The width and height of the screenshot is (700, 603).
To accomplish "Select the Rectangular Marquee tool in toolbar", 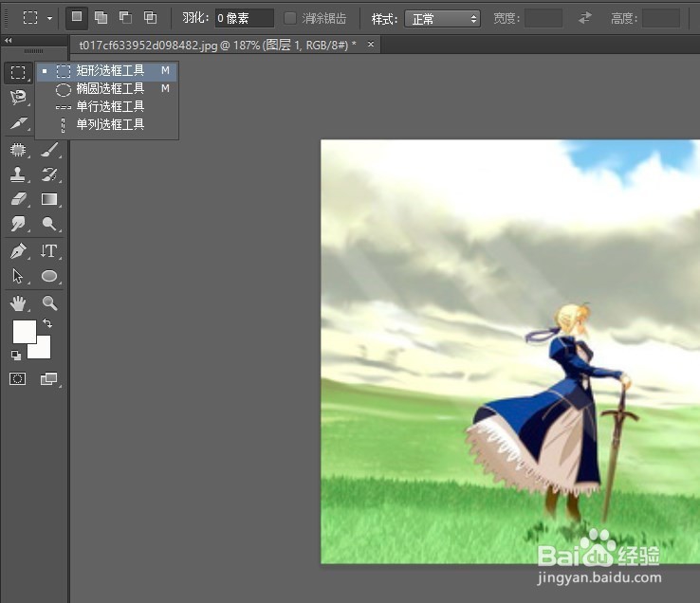I will pos(18,72).
